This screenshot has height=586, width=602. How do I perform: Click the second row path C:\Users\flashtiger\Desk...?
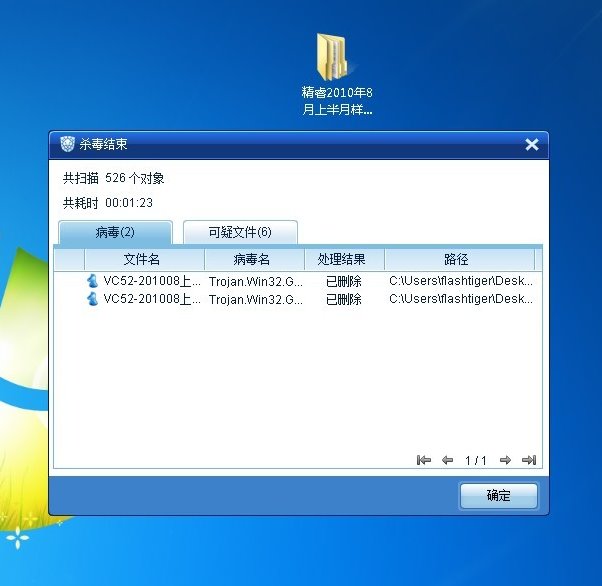tap(461, 299)
